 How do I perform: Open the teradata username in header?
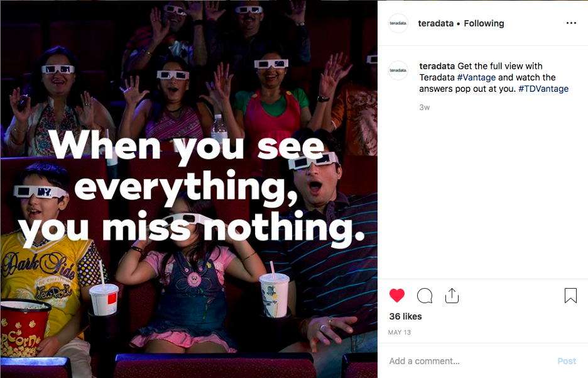[436, 23]
